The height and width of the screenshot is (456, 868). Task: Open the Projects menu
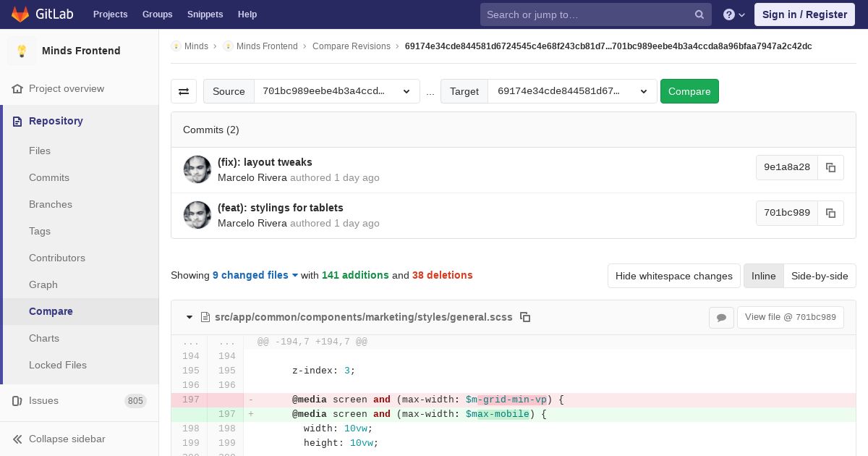[110, 14]
